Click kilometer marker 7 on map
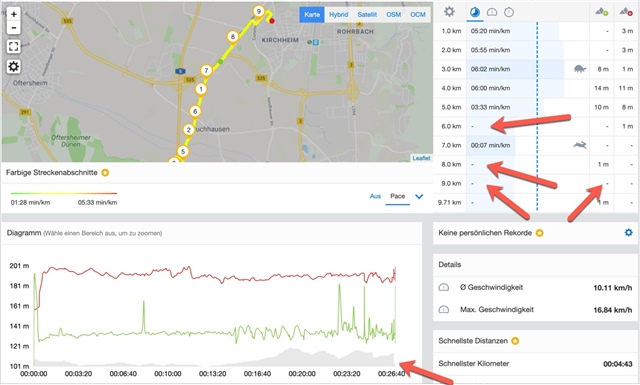 pos(207,70)
